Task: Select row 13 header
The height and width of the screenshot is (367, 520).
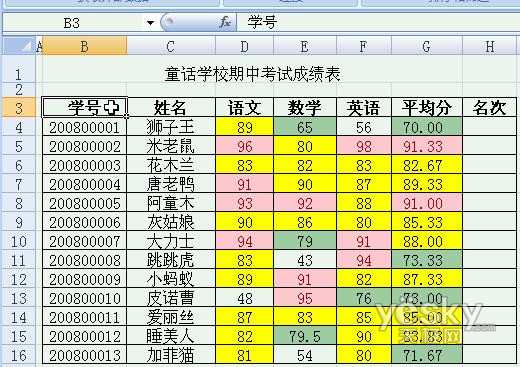Action: tap(19, 298)
